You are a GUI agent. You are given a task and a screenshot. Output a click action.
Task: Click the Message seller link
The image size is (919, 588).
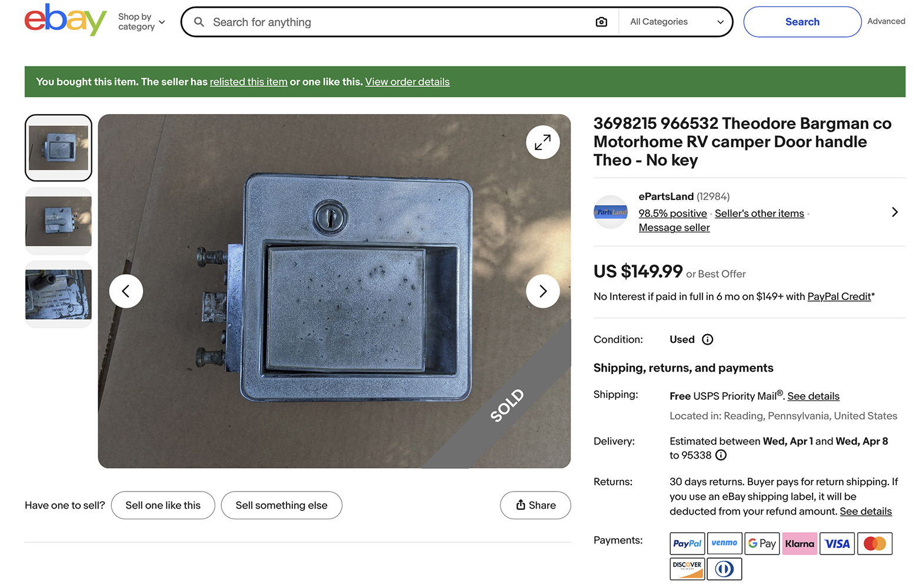674,228
